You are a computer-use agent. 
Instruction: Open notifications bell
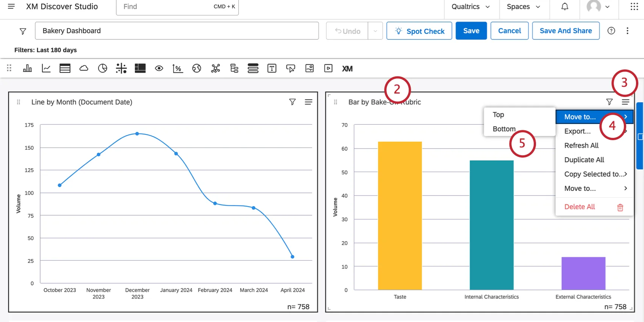[x=564, y=7]
